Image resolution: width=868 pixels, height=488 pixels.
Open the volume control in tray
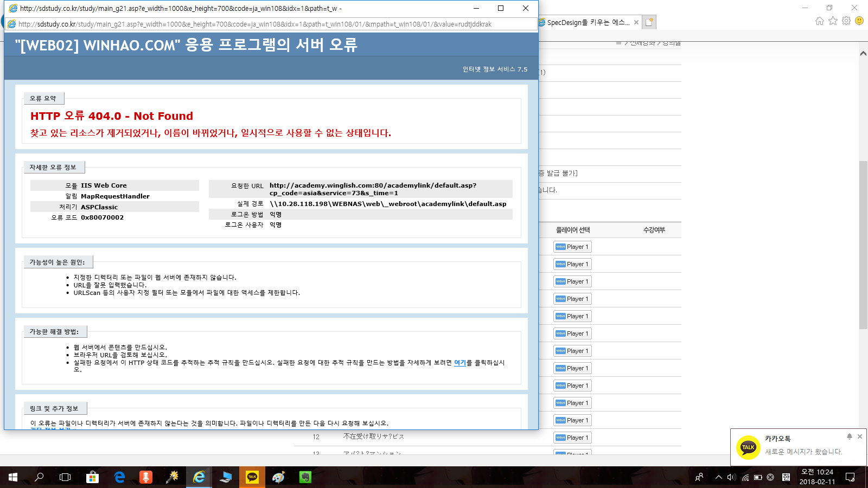(x=731, y=477)
